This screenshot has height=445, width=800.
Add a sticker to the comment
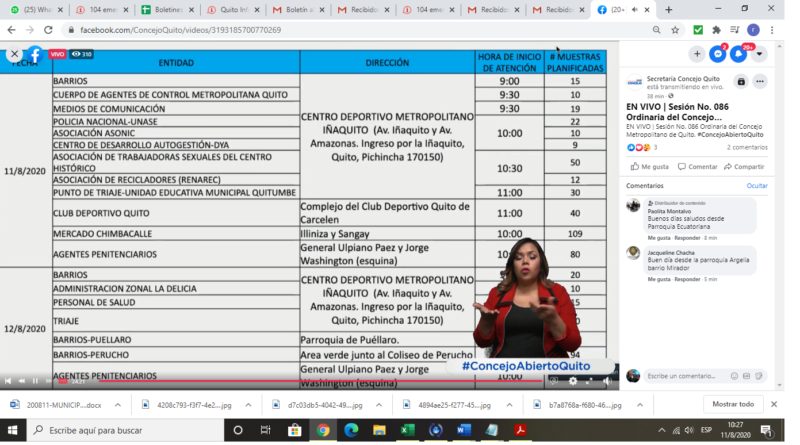point(759,376)
